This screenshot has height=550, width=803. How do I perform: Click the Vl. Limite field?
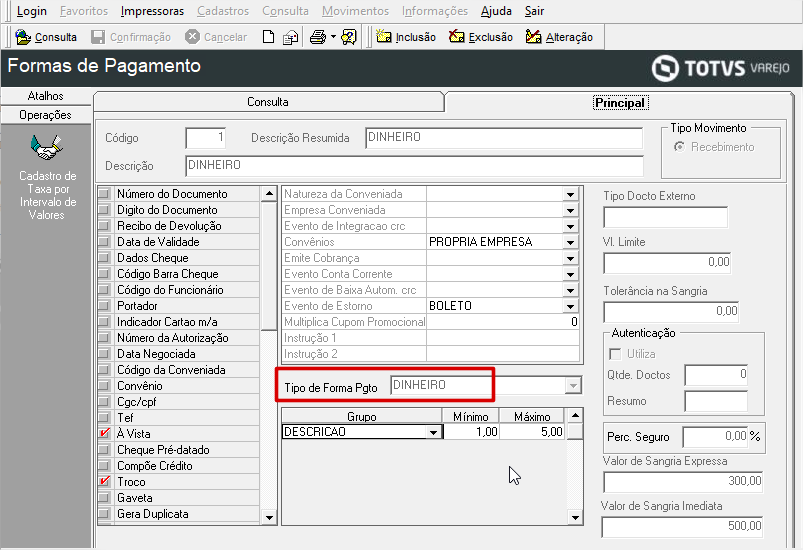667,263
